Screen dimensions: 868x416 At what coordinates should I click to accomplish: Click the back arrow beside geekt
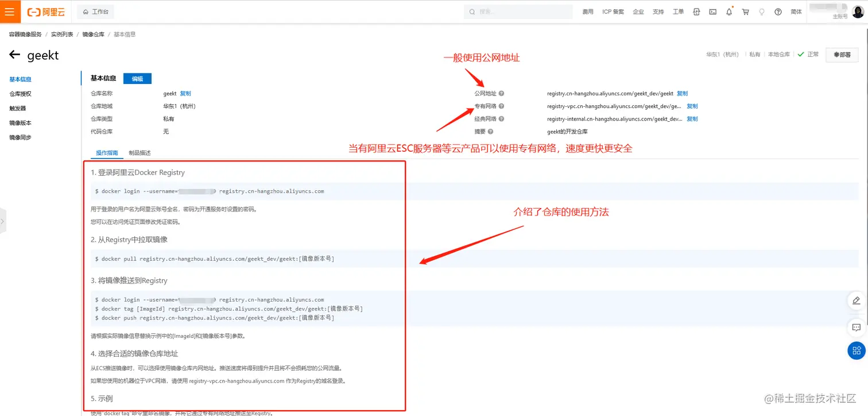coord(15,55)
